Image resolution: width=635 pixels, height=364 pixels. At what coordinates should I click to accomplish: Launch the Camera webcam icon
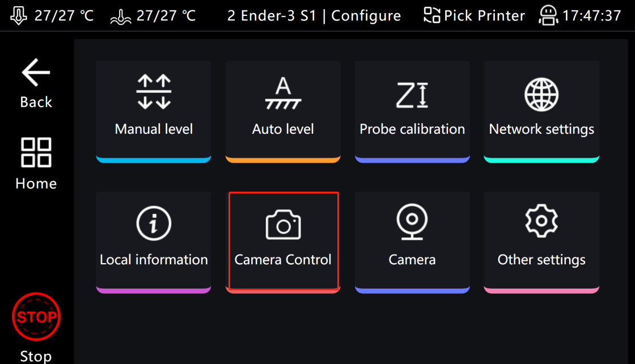click(412, 223)
